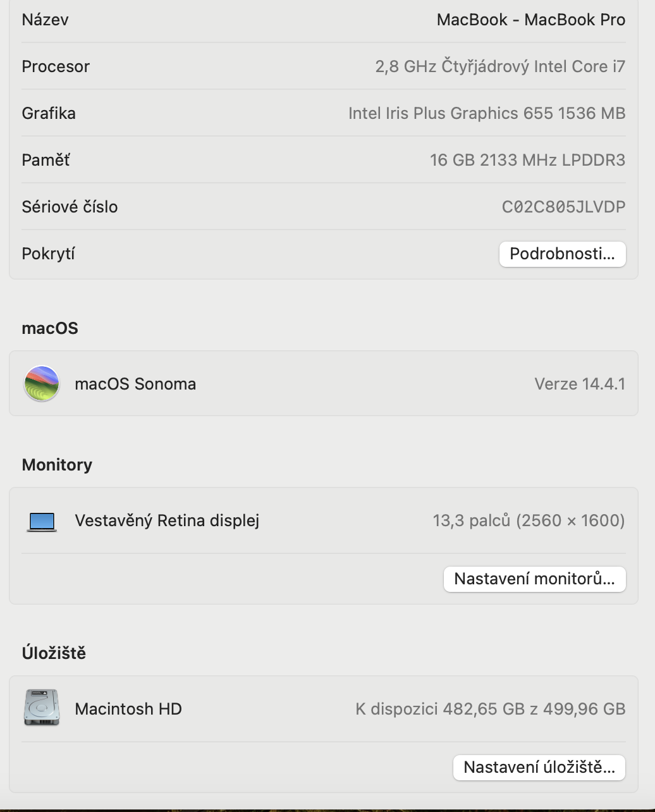This screenshot has height=812, width=655.
Task: Open Nastavení úložiště storage settings
Action: click(x=539, y=768)
